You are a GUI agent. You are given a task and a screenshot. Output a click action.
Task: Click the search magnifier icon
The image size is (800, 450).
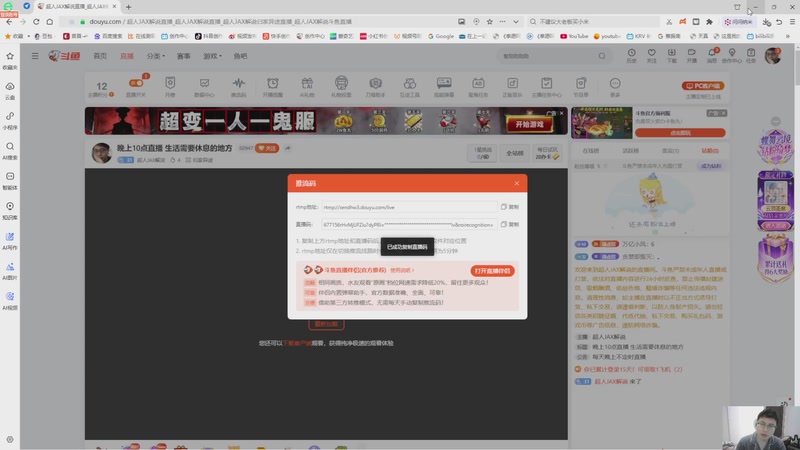(x=602, y=56)
